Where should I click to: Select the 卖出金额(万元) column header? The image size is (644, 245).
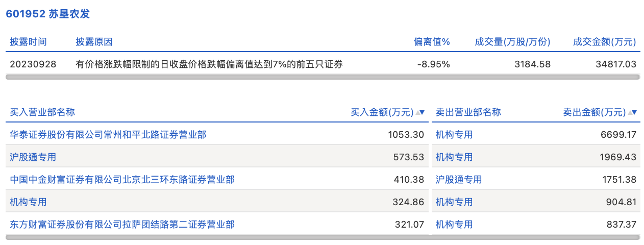[x=595, y=112]
